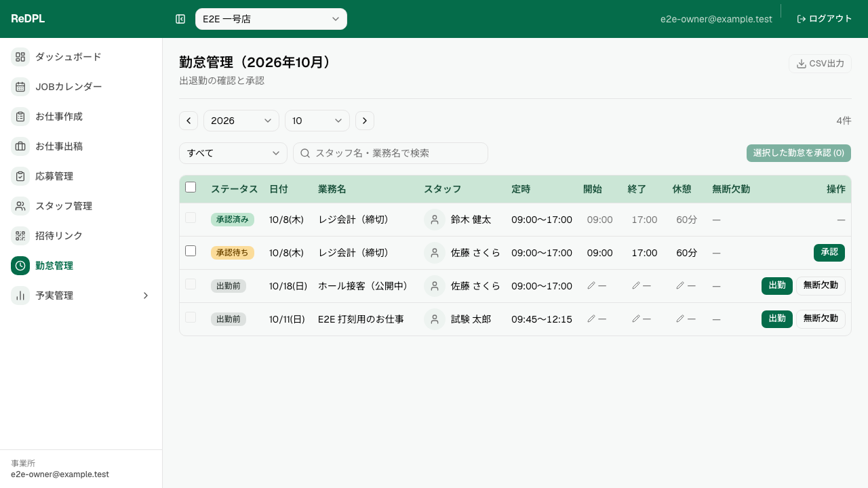Click 出勤 for ホール接客 row

pyautogui.click(x=777, y=285)
